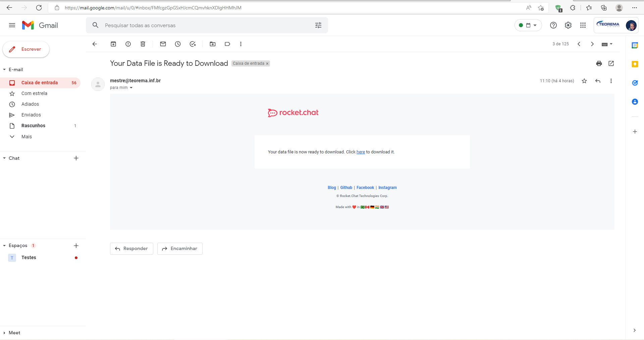Open browser extensions puzzle icon

(573, 8)
